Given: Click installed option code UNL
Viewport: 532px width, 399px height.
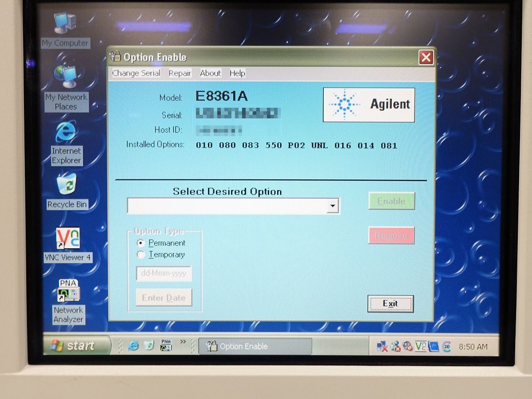Looking at the screenshot, I should (x=320, y=145).
